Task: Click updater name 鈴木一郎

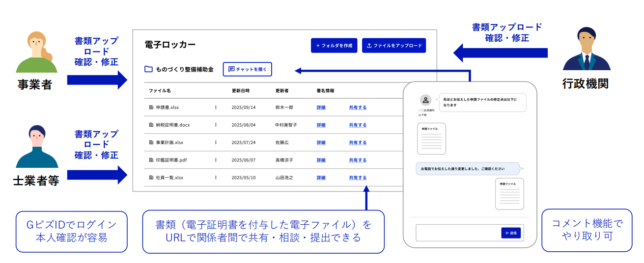Action: tap(284, 107)
